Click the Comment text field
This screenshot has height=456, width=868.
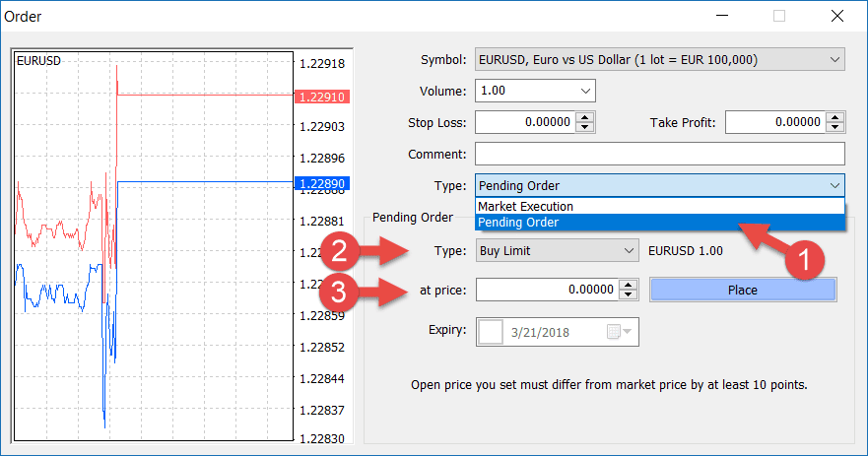point(659,154)
